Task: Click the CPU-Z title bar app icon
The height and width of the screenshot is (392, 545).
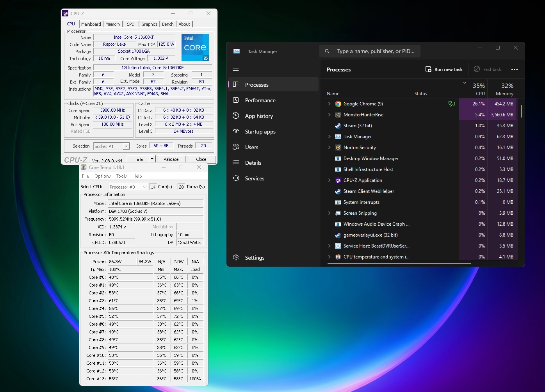Action: pos(65,13)
